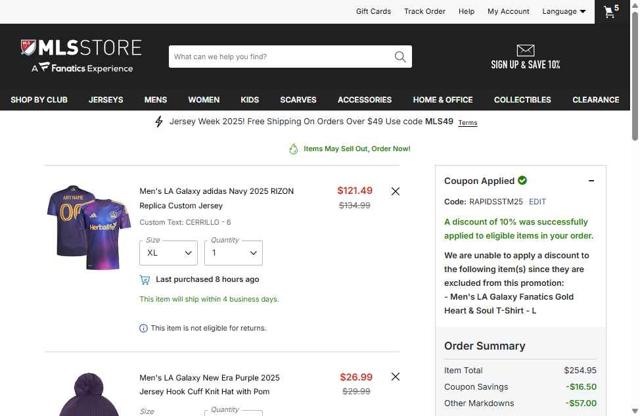Open the jersey Size dropdown
This screenshot has height=416, width=640.
[168, 253]
